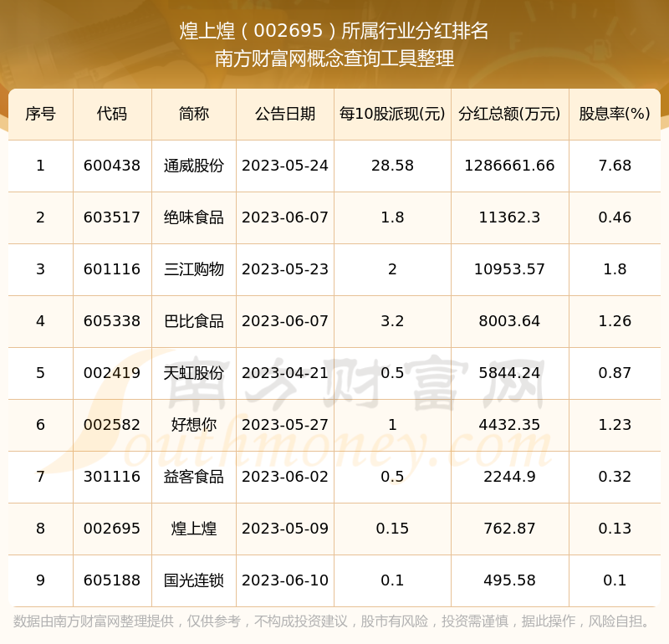669x644 pixels.
Task: Select stock code 605338
Action: pyautogui.click(x=112, y=321)
